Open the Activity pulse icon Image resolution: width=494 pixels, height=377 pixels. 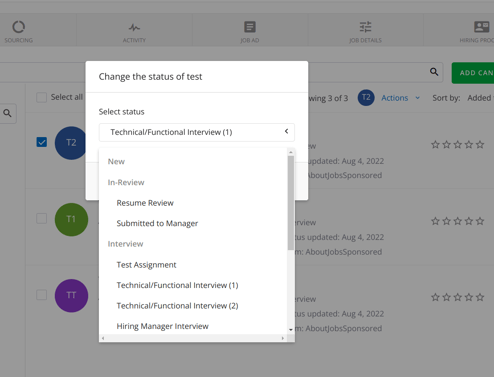pos(134,27)
